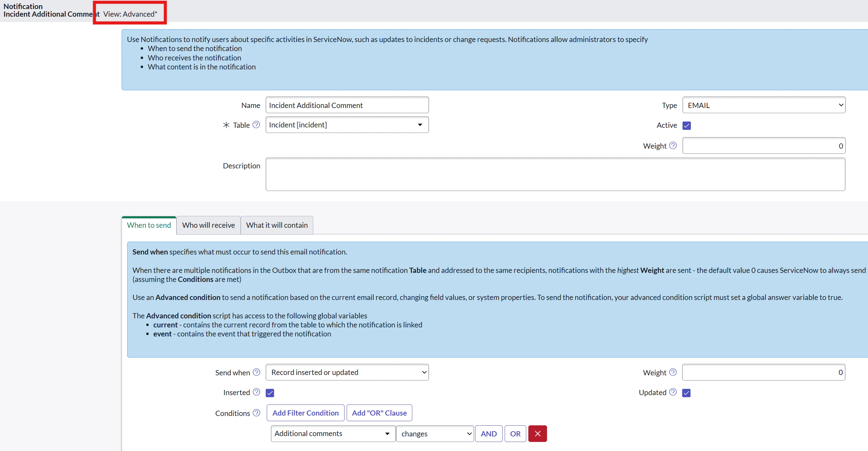Click the 'Notification' header title text
Viewport: 868px width, 451px height.
[x=23, y=6]
